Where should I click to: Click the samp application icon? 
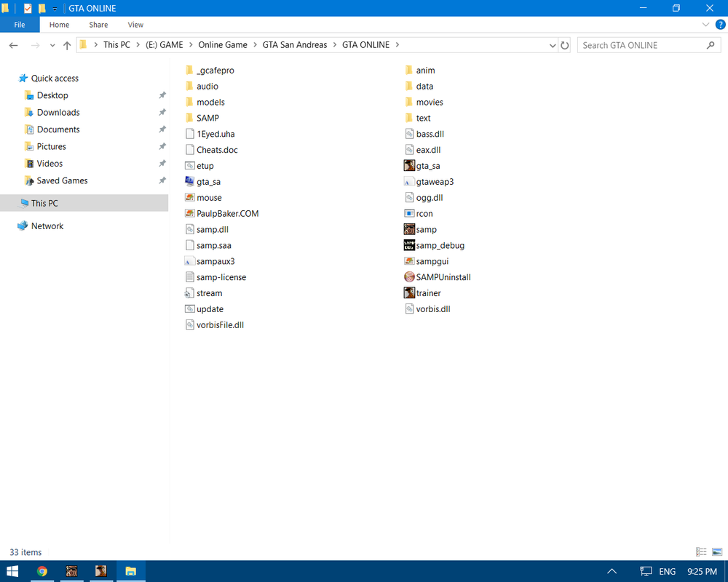click(x=409, y=229)
